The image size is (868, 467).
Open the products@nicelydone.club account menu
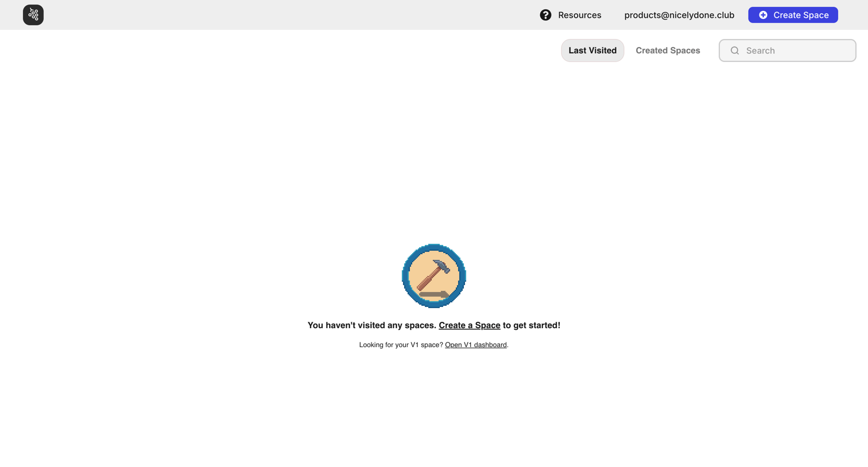679,15
